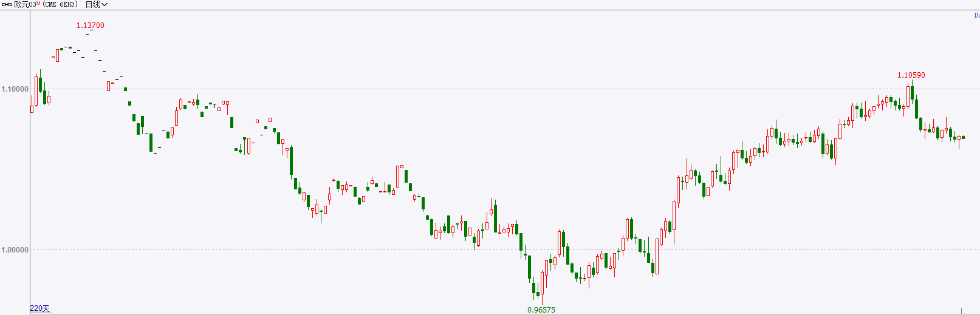980x315 pixels.
Task: Click the dashed 1.00000 gridline
Action: 504,250
